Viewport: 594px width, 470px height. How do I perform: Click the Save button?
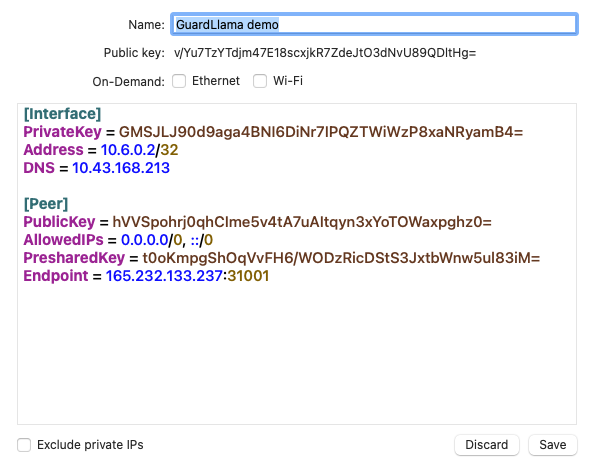(x=553, y=445)
